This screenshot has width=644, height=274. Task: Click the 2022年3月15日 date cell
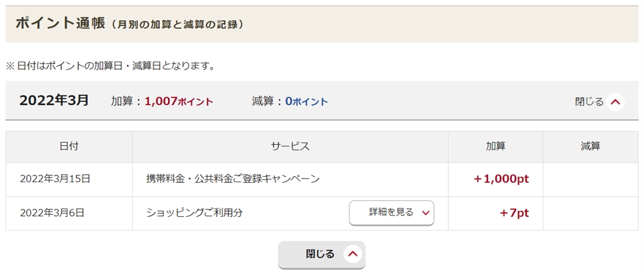click(x=55, y=179)
